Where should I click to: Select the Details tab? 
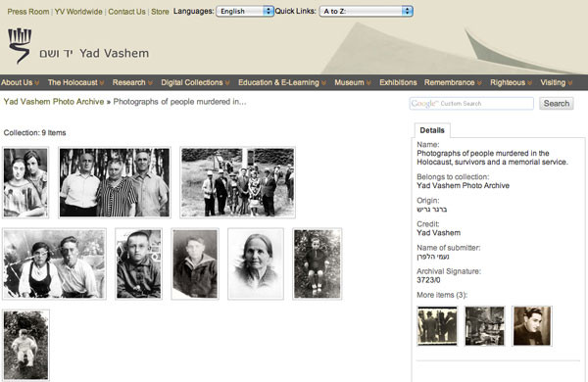tap(432, 130)
